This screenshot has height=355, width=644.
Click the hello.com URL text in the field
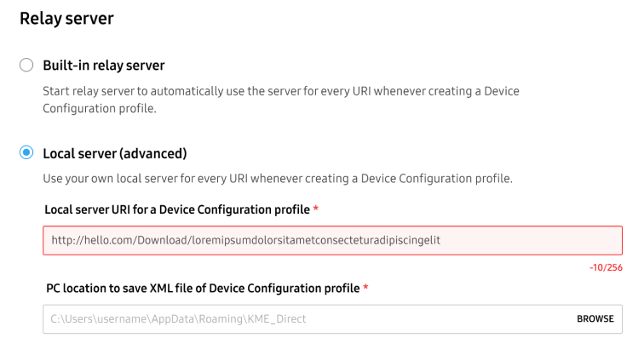pyautogui.click(x=245, y=240)
